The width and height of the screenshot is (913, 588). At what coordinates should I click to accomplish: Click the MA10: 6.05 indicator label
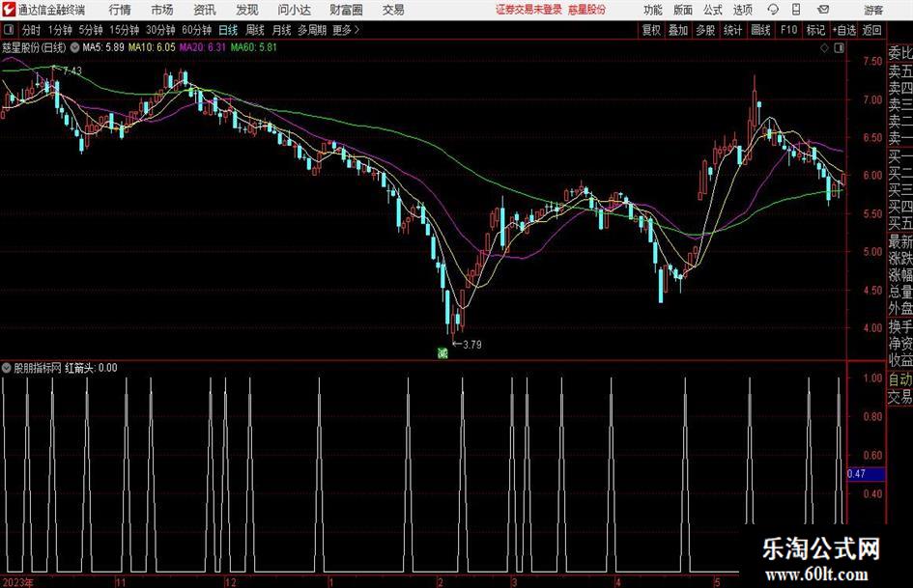click(152, 47)
